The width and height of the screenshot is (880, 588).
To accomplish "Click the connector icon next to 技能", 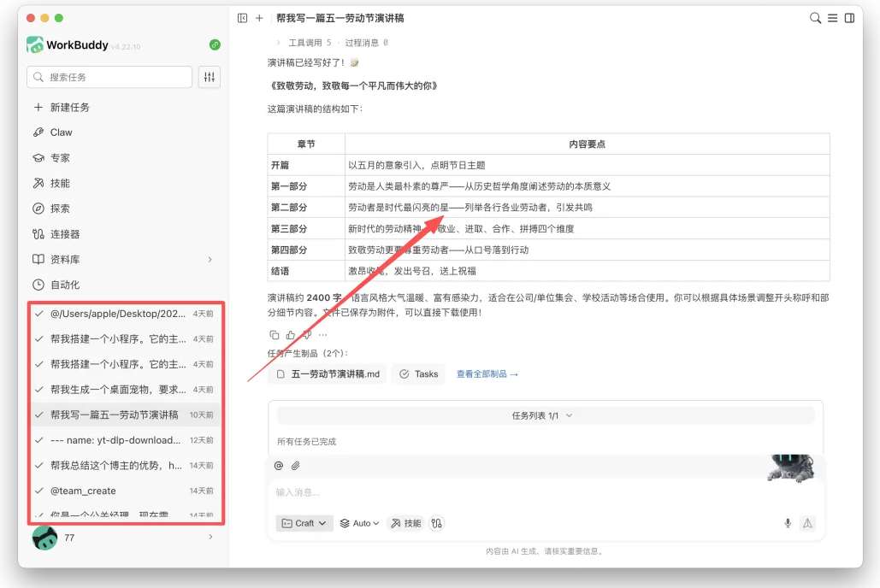I will coord(437,524).
